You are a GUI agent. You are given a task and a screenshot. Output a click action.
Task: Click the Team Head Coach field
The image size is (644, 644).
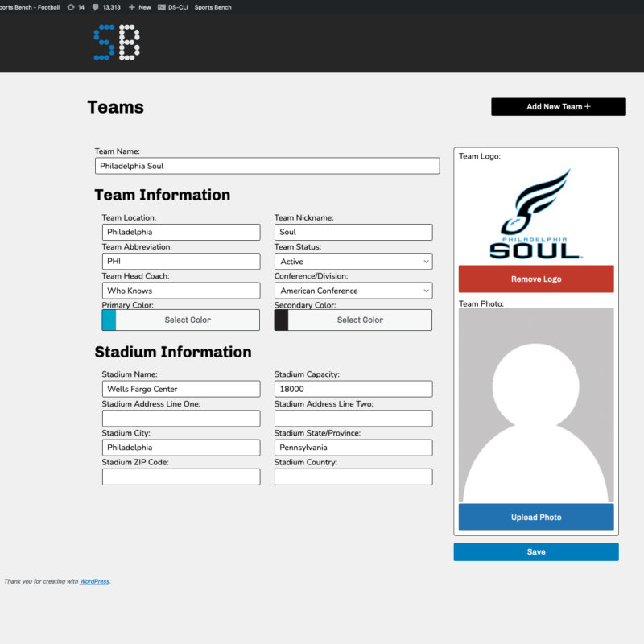point(181,291)
